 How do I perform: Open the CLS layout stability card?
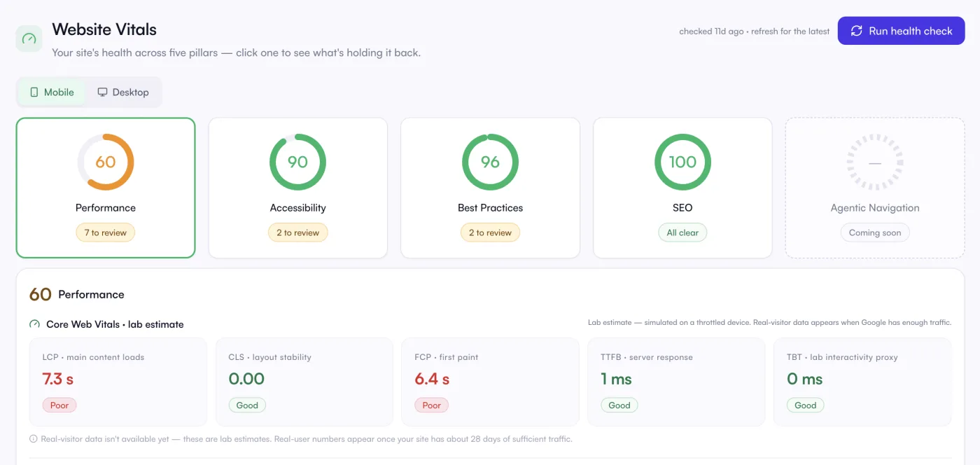(x=304, y=382)
